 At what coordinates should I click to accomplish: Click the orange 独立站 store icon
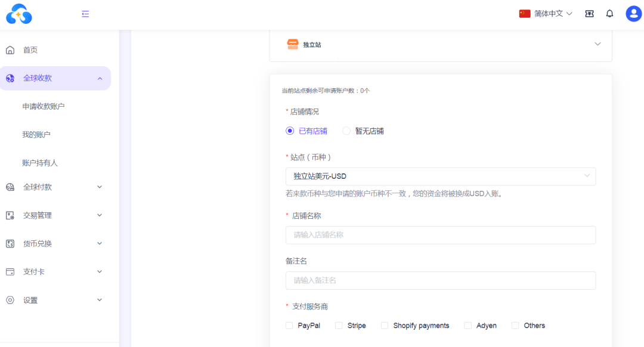pyautogui.click(x=293, y=44)
